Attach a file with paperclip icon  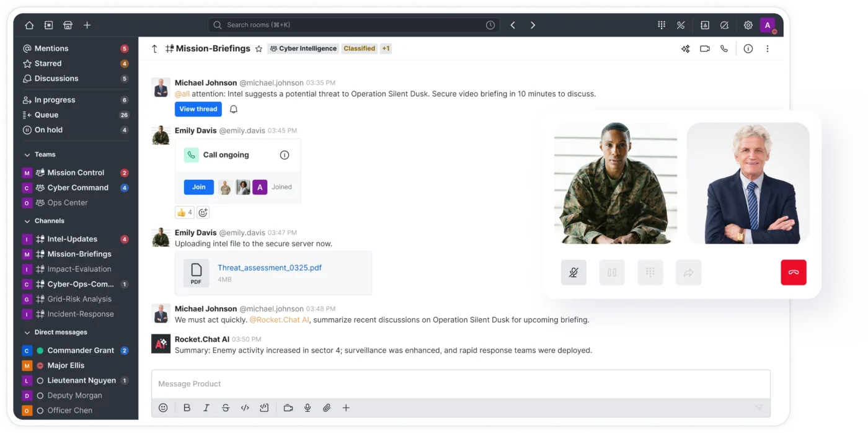pos(327,408)
